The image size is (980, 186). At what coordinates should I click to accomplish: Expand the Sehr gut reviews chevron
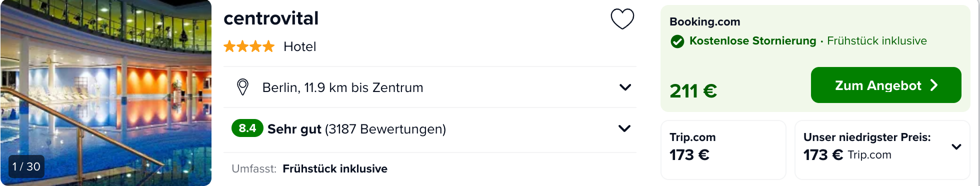[x=624, y=128]
